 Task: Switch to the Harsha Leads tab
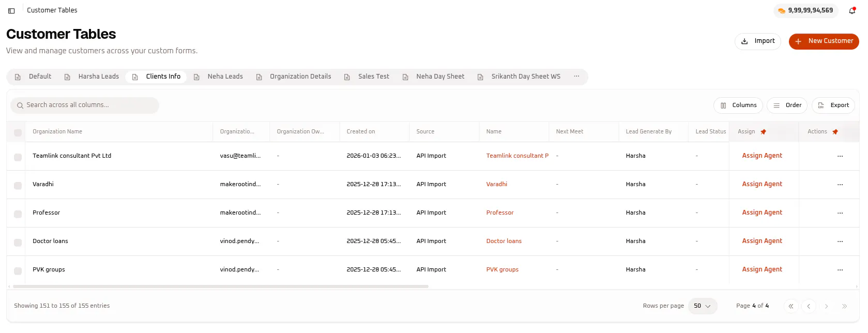(92, 77)
